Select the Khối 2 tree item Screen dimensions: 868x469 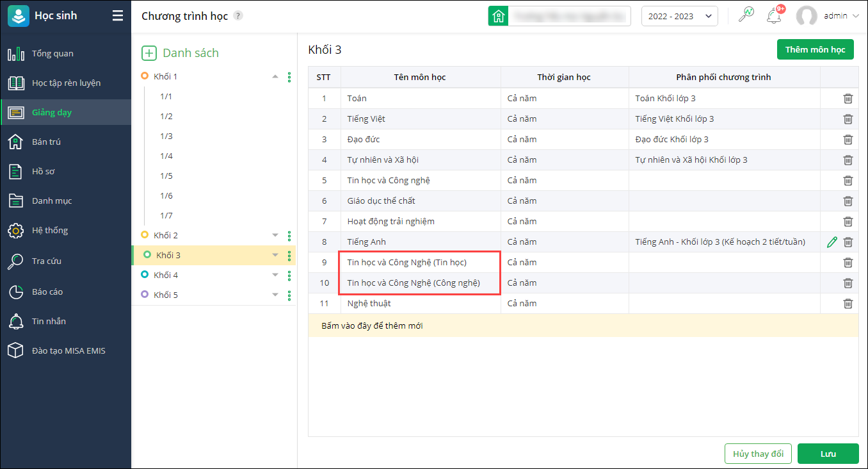(x=166, y=236)
